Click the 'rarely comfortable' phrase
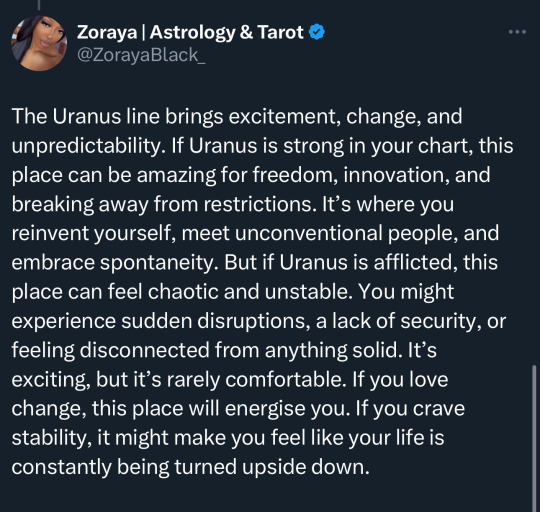This screenshot has width=540, height=512. pos(257,380)
